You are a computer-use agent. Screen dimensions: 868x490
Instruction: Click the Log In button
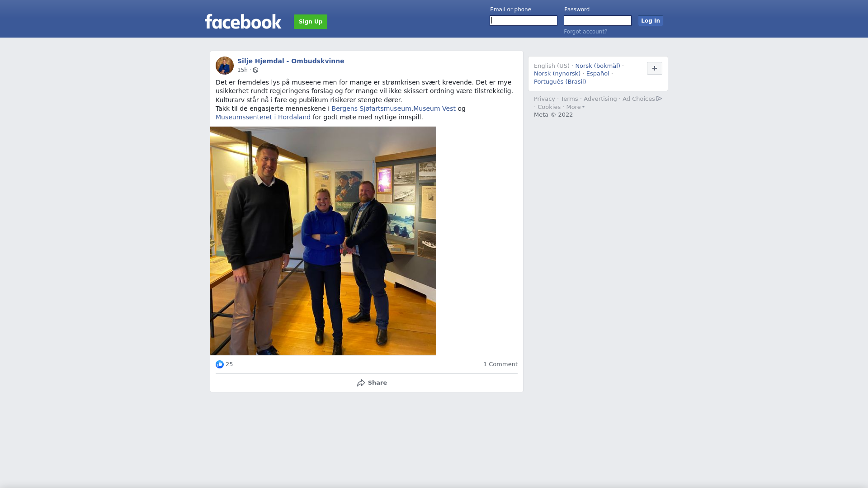click(651, 21)
